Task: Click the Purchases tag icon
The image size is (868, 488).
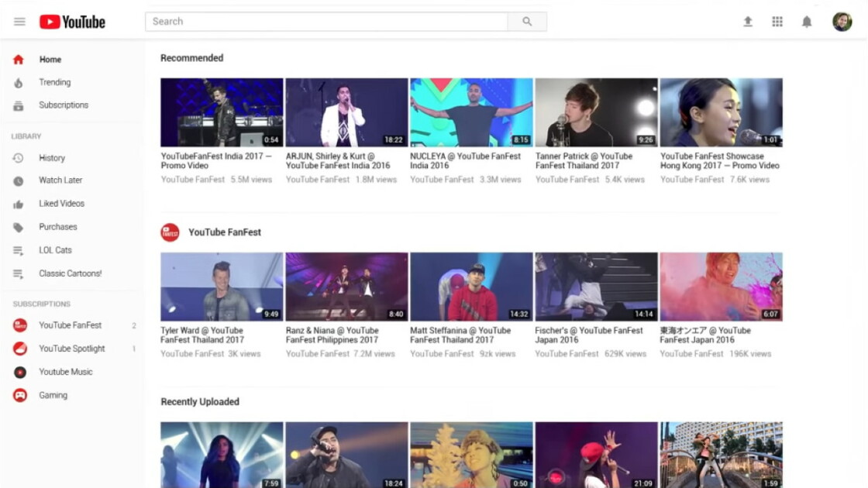Action: coord(19,228)
